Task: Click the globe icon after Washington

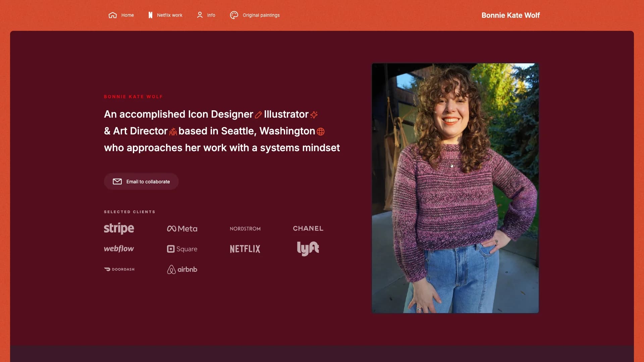Action: (x=321, y=132)
